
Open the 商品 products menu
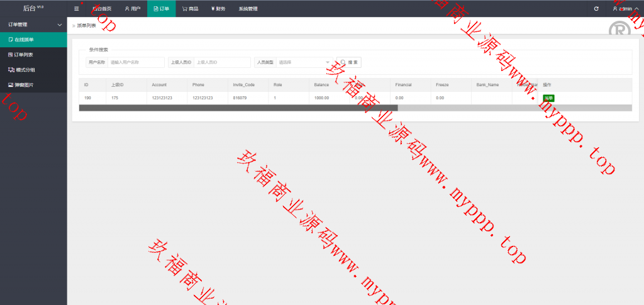point(190,9)
